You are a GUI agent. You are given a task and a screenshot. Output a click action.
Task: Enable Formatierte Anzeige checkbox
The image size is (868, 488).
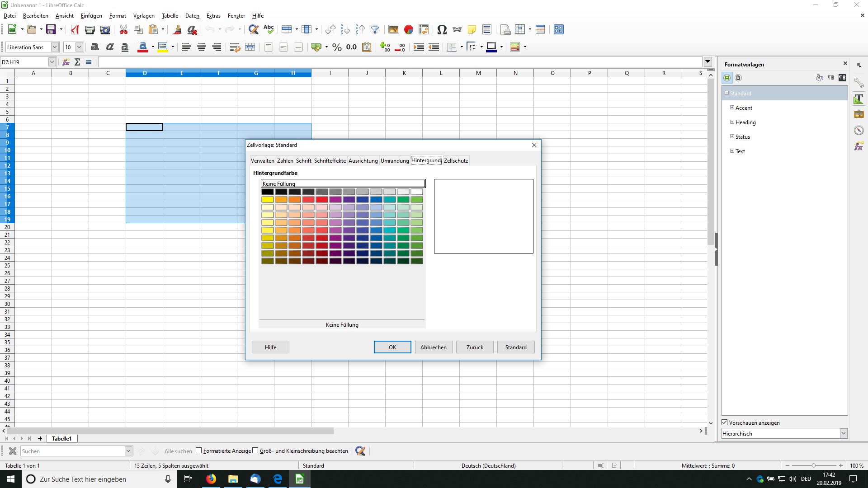tap(198, 451)
